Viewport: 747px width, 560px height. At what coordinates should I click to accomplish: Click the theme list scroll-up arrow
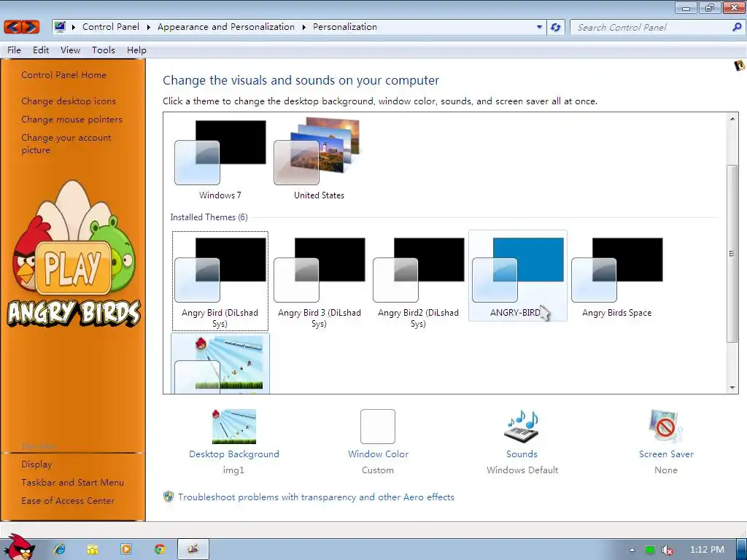click(x=732, y=119)
